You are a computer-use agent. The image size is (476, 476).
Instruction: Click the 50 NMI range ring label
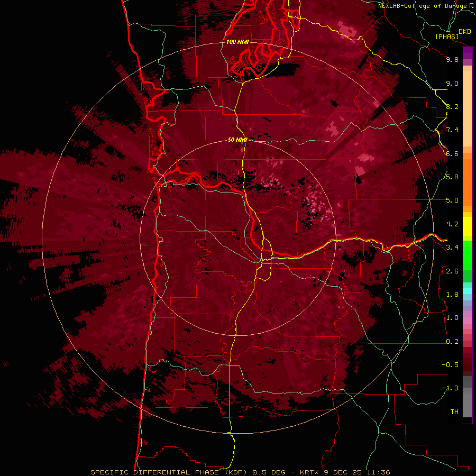237,140
